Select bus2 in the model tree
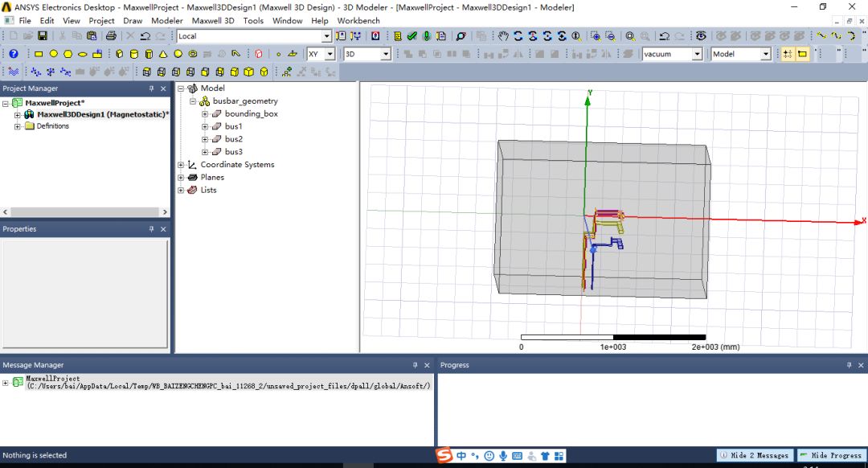This screenshot has height=468, width=868. [234, 139]
